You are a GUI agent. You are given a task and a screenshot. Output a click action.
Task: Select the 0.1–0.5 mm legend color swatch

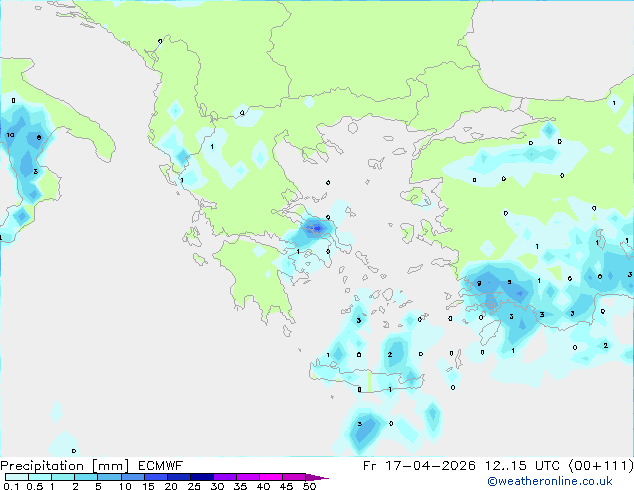(x=17, y=477)
